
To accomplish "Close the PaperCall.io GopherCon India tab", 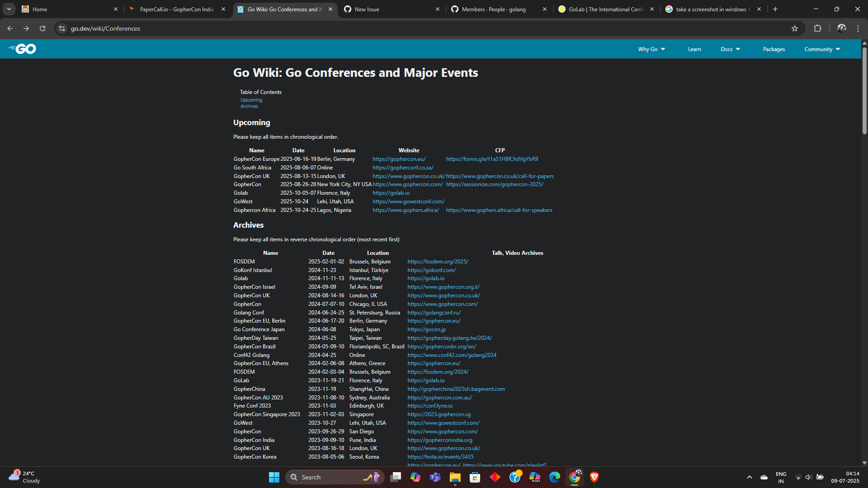I will pyautogui.click(x=223, y=9).
